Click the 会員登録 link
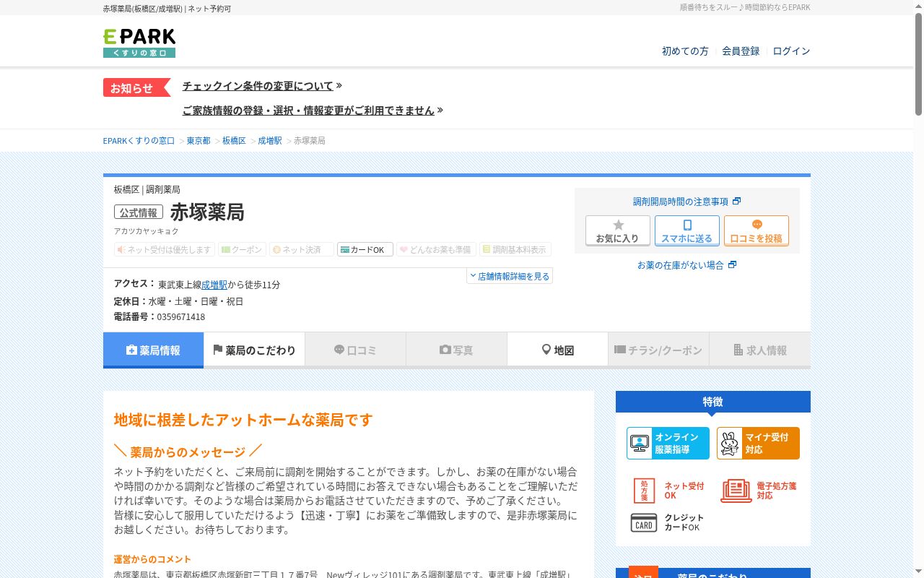924x578 pixels. click(741, 51)
